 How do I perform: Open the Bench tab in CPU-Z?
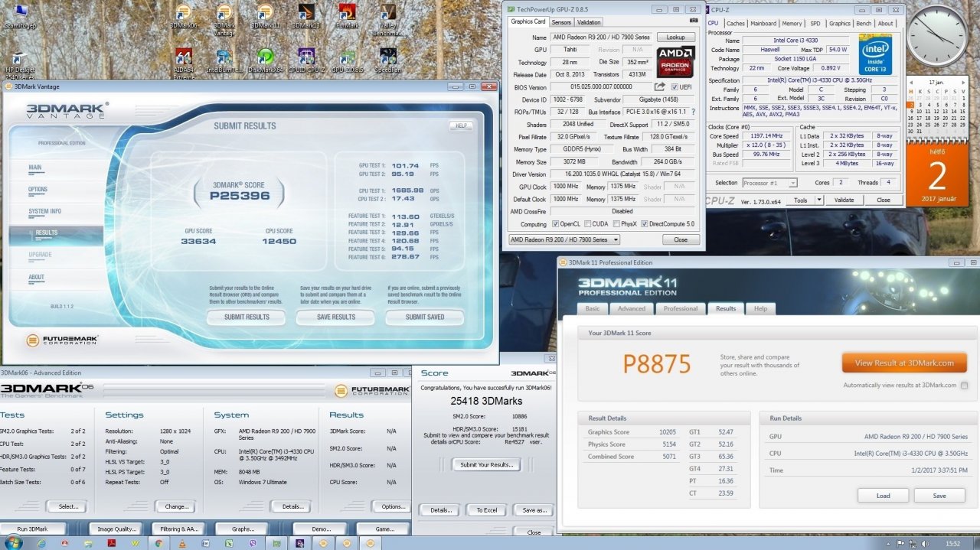(x=863, y=24)
